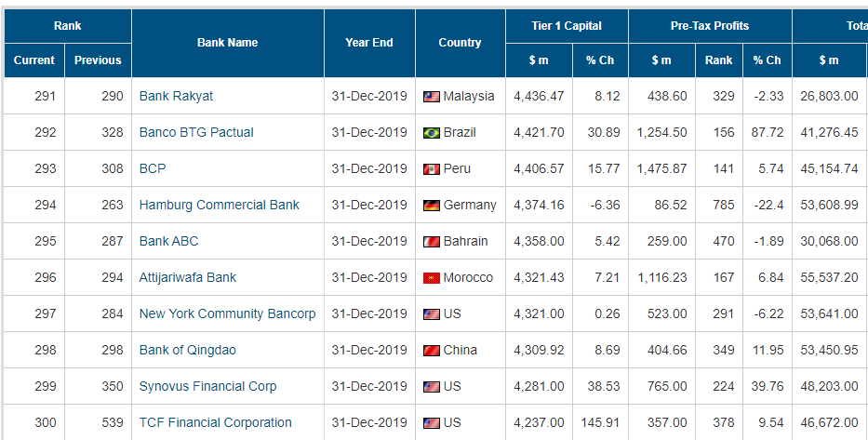The width and height of the screenshot is (868, 440).
Task: Click Tier 1 Capital $ m header
Action: 539,60
